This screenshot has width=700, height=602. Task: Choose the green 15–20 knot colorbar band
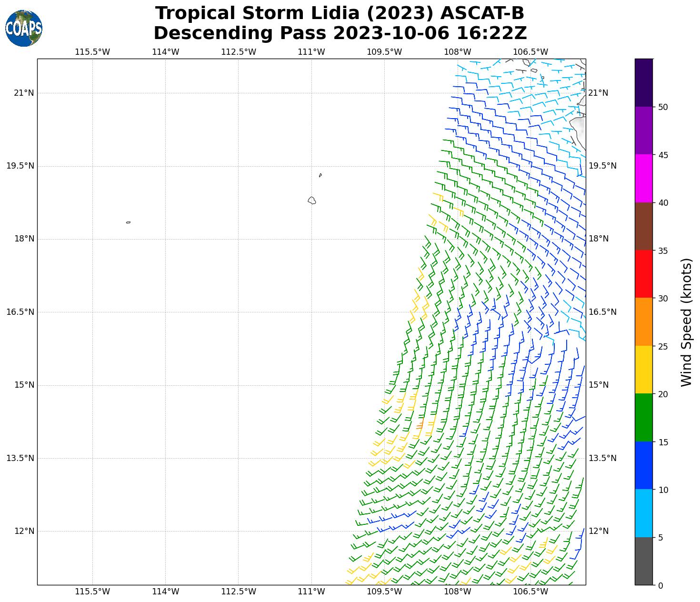(x=644, y=417)
